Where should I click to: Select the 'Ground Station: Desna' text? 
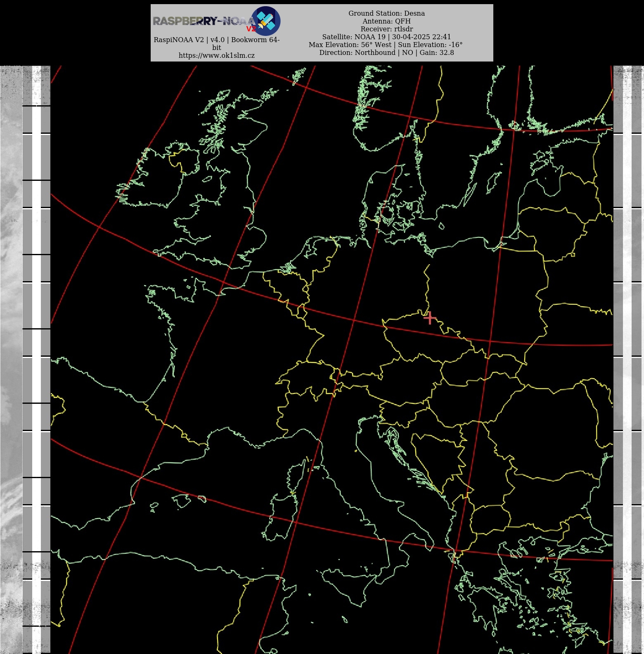[x=386, y=13]
